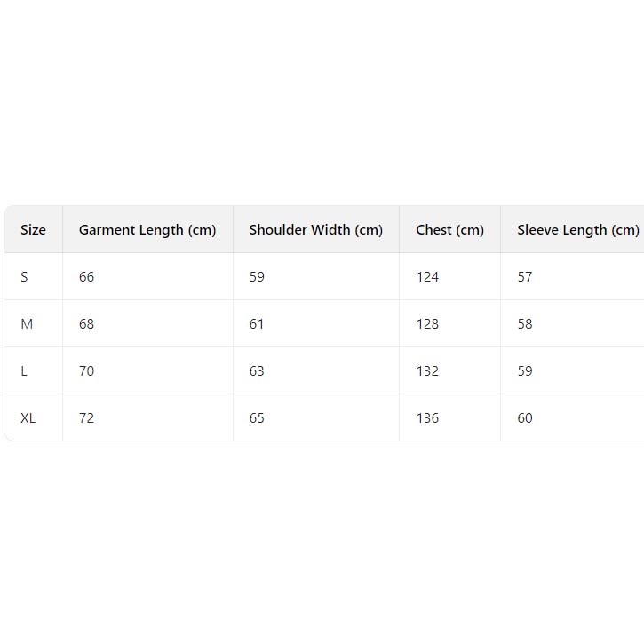Click chest measurement 136
This screenshot has width=644, height=644.
(x=427, y=418)
